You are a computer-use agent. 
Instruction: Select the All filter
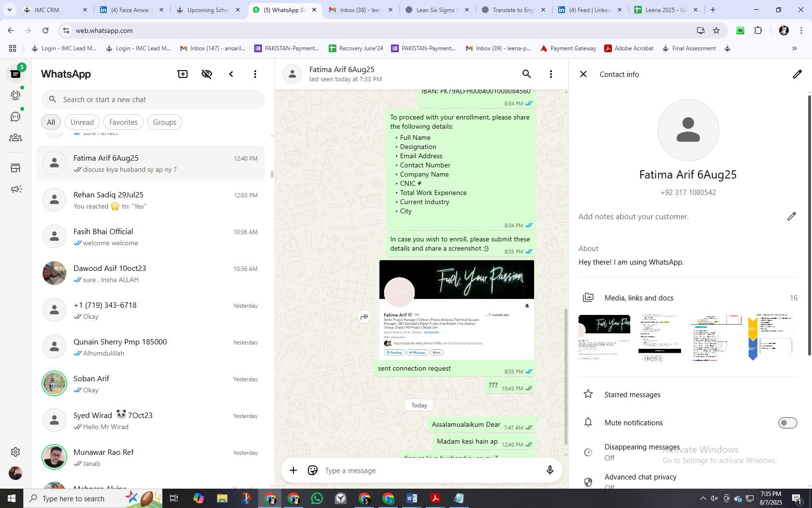coord(51,122)
